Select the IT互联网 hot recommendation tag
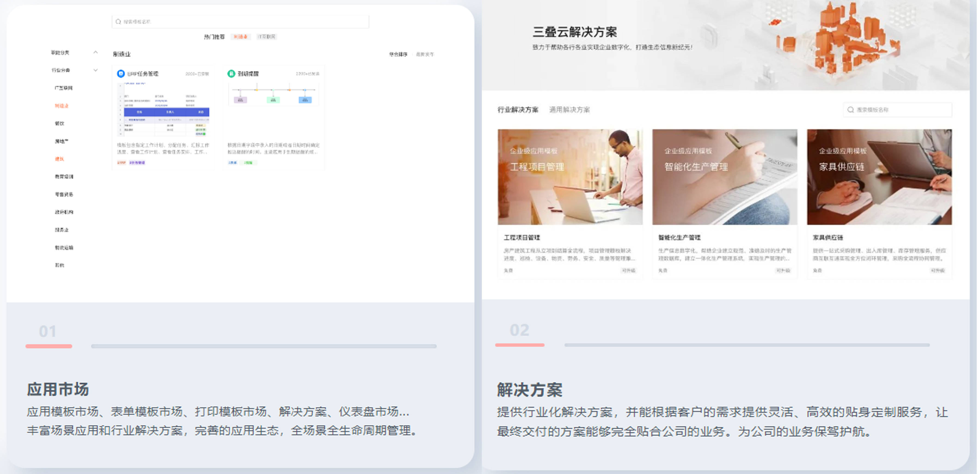The height and width of the screenshot is (474, 980). [267, 37]
